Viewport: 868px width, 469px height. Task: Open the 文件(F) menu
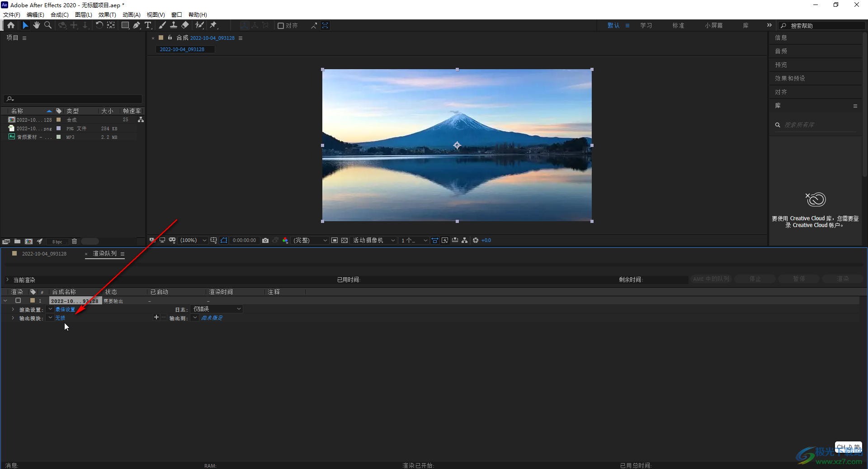click(12, 14)
